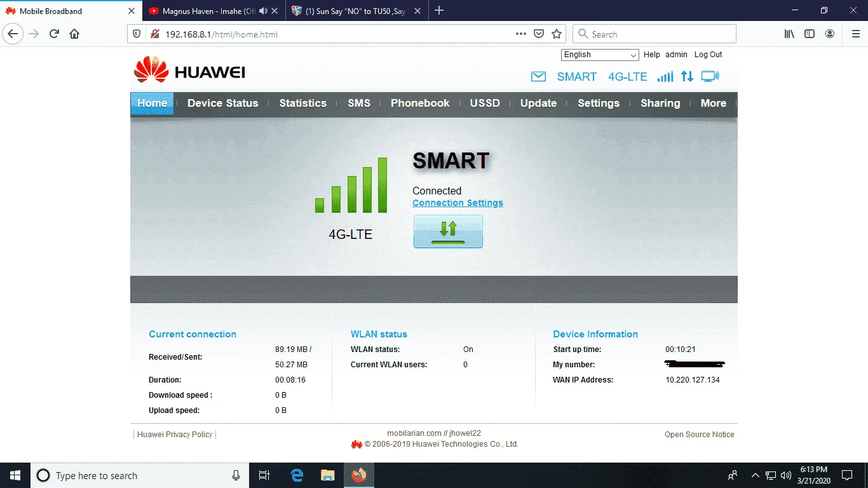The width and height of the screenshot is (868, 488).
Task: Click the system tray volume icon
Action: click(786, 475)
